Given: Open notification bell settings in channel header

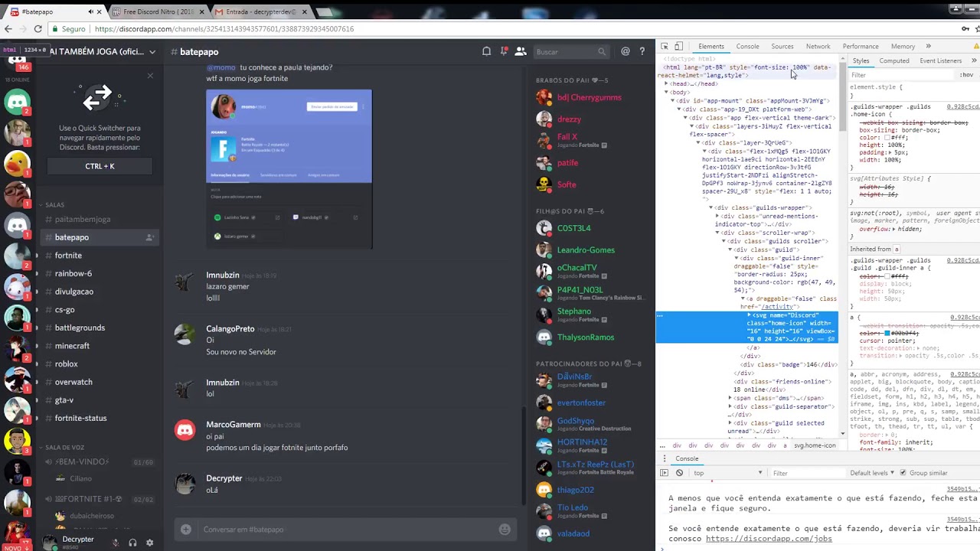Looking at the screenshot, I should (x=486, y=51).
